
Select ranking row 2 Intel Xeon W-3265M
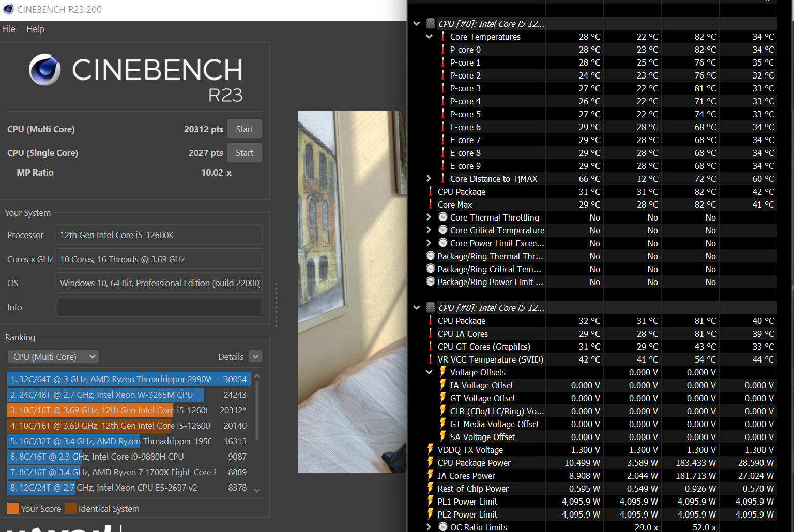[x=129, y=395]
